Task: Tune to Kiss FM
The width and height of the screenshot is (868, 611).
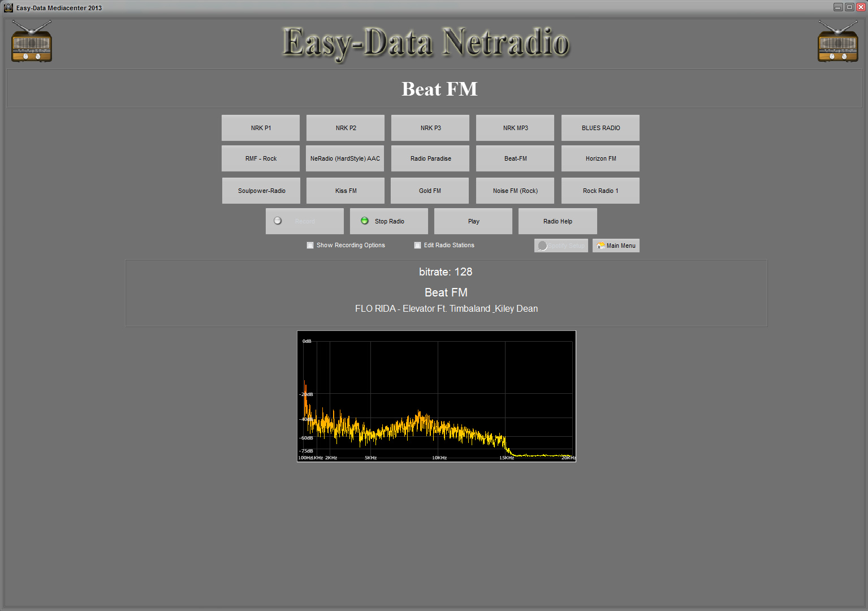Action: tap(346, 191)
